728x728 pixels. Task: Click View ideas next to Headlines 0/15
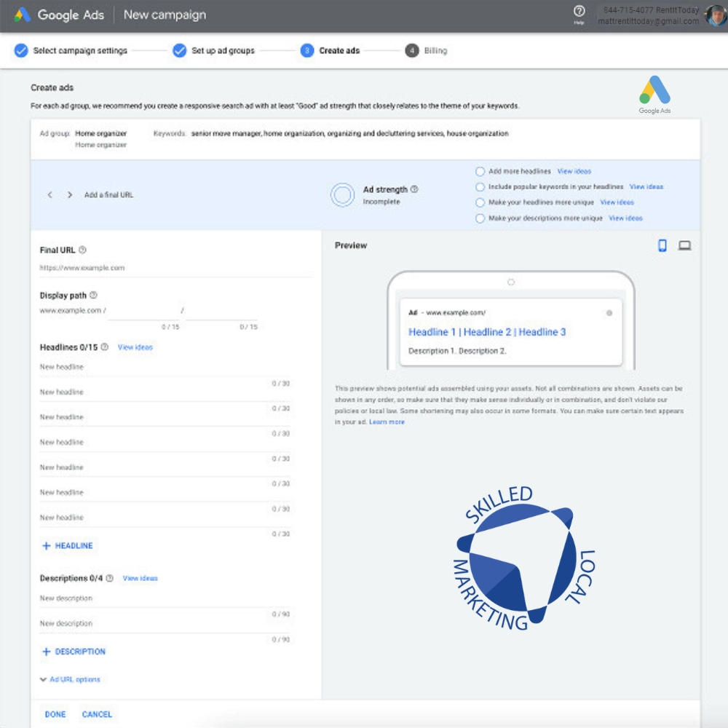click(135, 347)
